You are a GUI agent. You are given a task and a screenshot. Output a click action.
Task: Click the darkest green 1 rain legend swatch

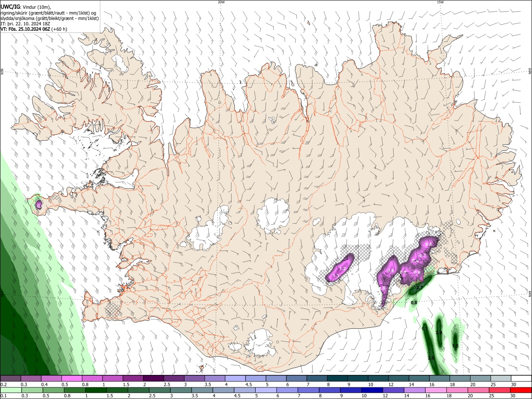(x=96, y=390)
